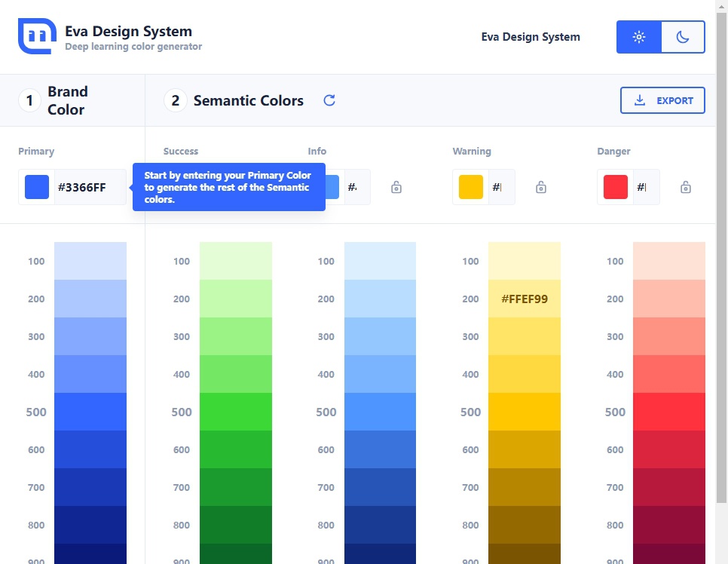Regenerate semantic colors with the refresh icon
Screen dimensions: 728x564
329,100
